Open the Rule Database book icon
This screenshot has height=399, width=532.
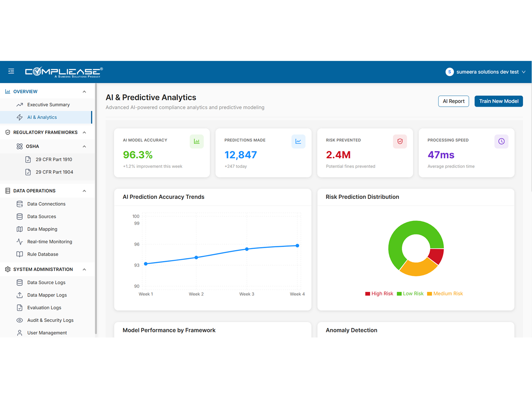[20, 254]
